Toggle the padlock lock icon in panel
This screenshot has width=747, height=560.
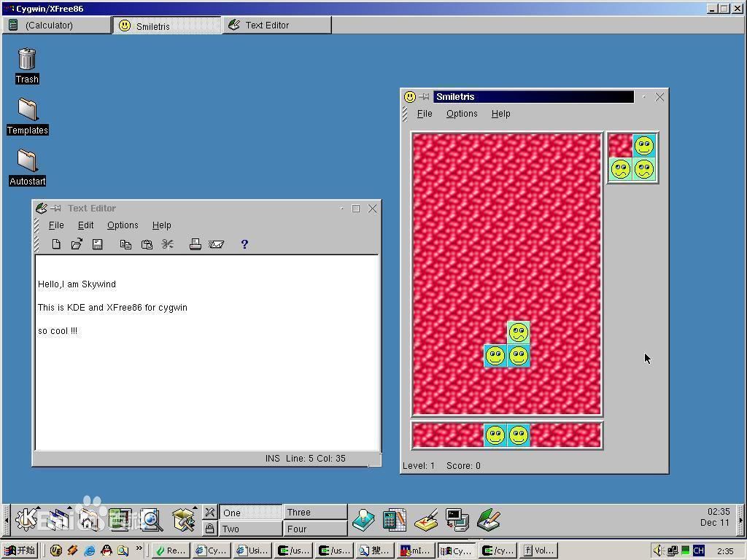coord(209,528)
